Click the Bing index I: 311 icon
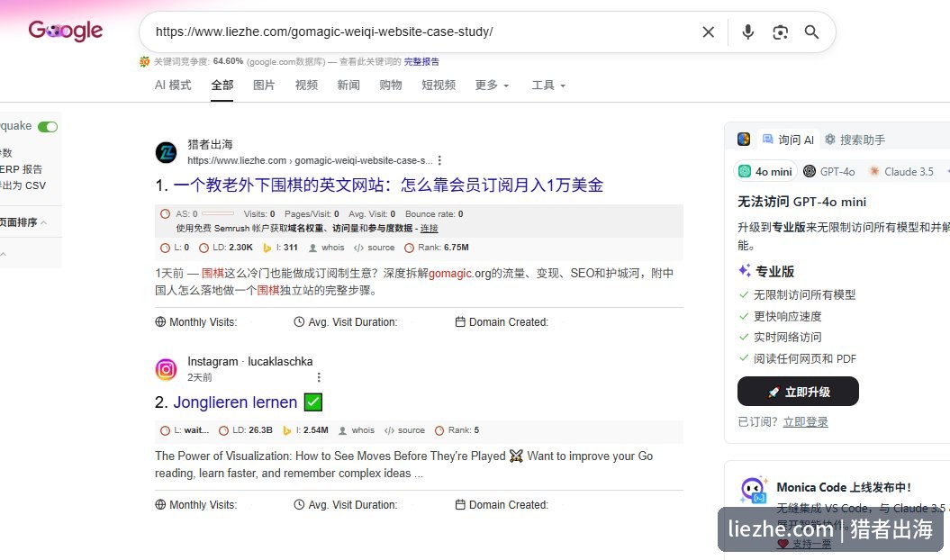This screenshot has width=950, height=560. (x=267, y=248)
